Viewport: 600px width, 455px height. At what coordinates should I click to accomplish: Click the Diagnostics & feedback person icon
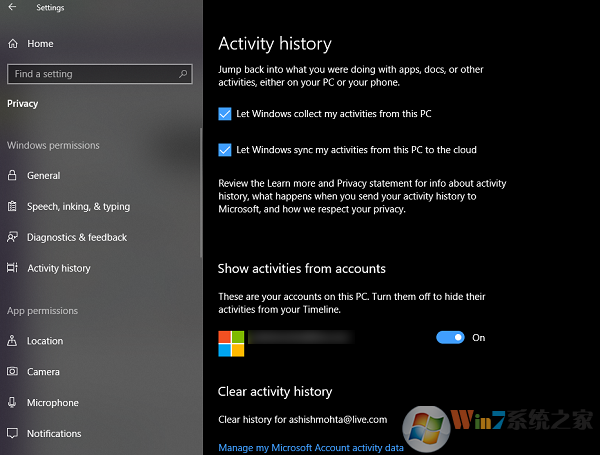12,237
